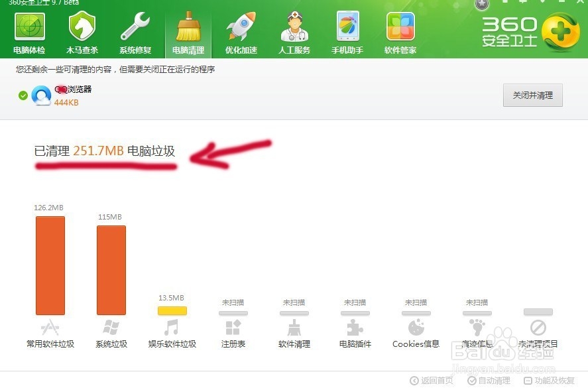Screen dimensions: 588x390
Task: Click 未扫描 label above 软件清理
Action: pos(294,302)
